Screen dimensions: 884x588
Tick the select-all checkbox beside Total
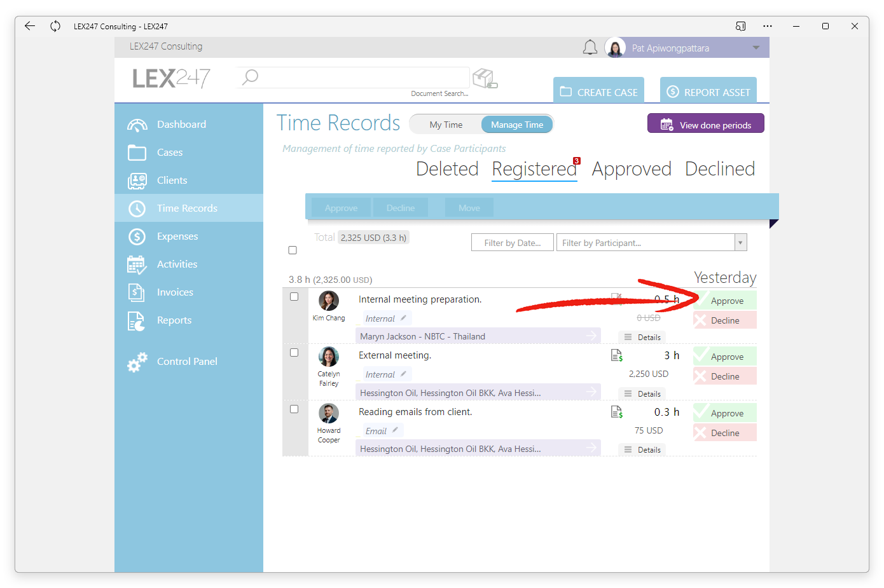[293, 250]
